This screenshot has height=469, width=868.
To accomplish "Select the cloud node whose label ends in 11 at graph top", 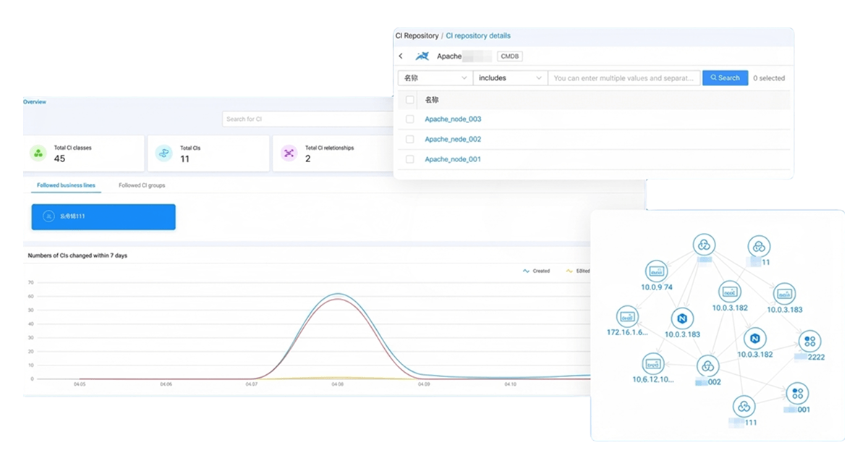I will coord(759,246).
